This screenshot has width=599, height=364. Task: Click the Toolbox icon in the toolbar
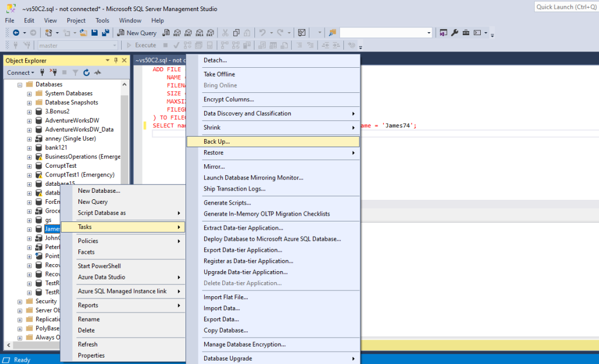466,33
